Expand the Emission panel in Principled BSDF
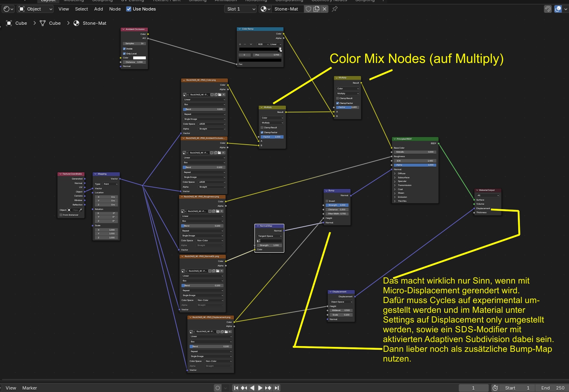 (394, 197)
